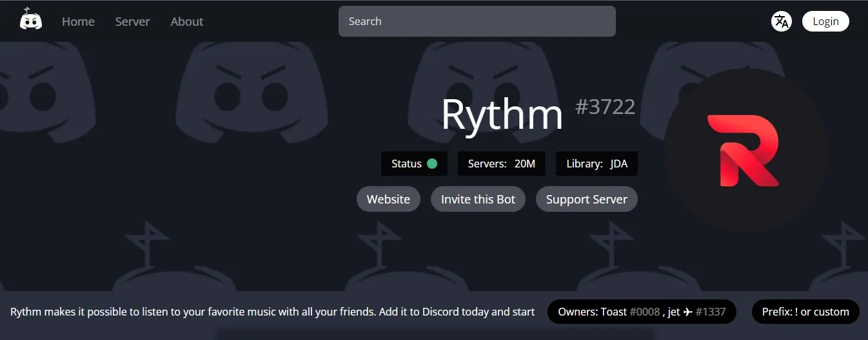Click owner Toast #0008

[630, 312]
